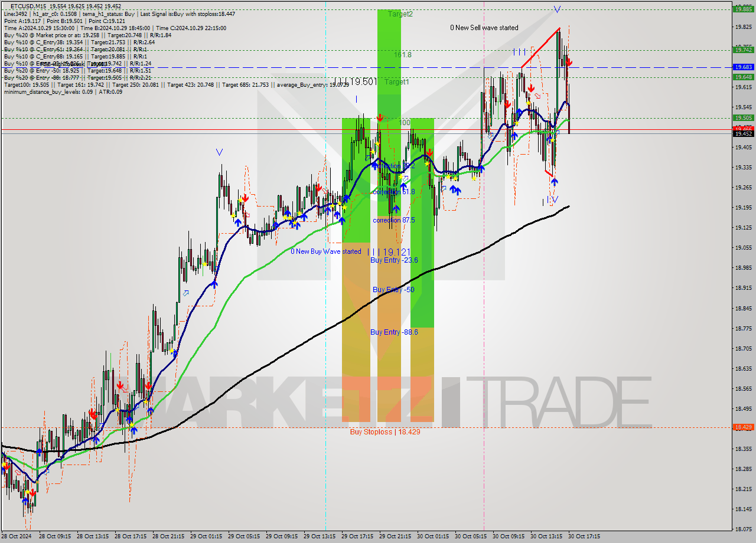Viewport: 756px width, 543px height.
Task: Click the '28 Oct 13:15' time label
Action: (93, 537)
